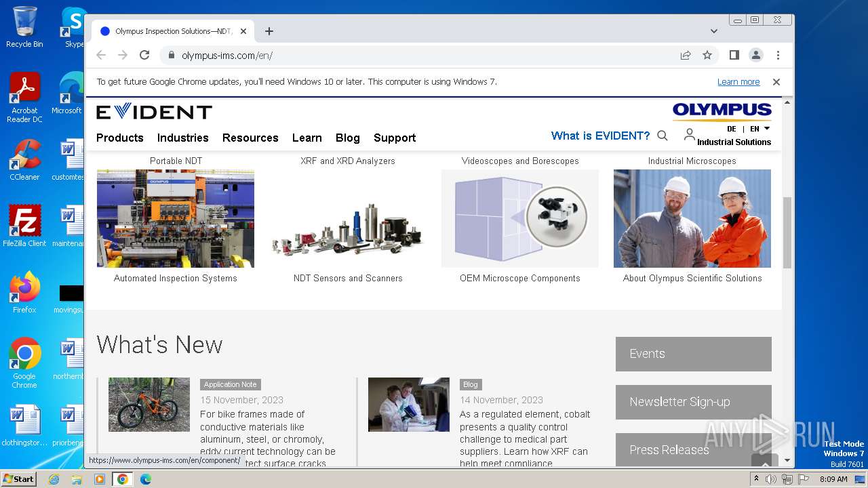Click the About Olympus Scientific Solutions photo

[692, 218]
